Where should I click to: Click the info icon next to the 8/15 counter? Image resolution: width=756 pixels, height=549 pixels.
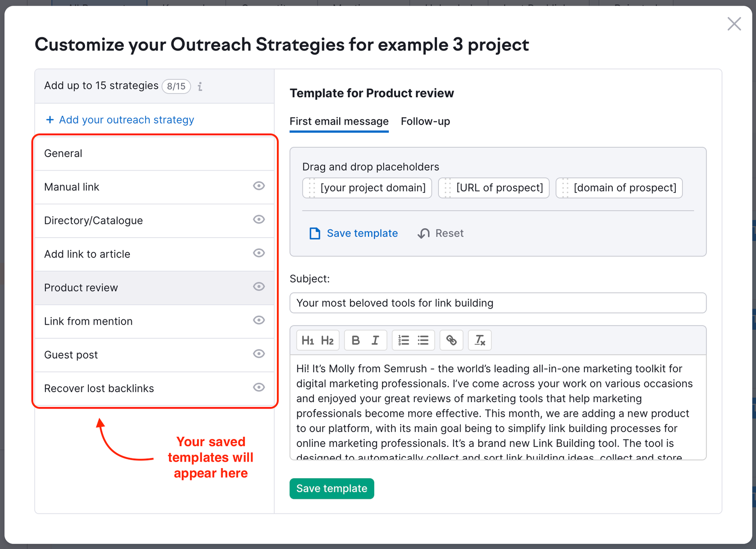[200, 86]
